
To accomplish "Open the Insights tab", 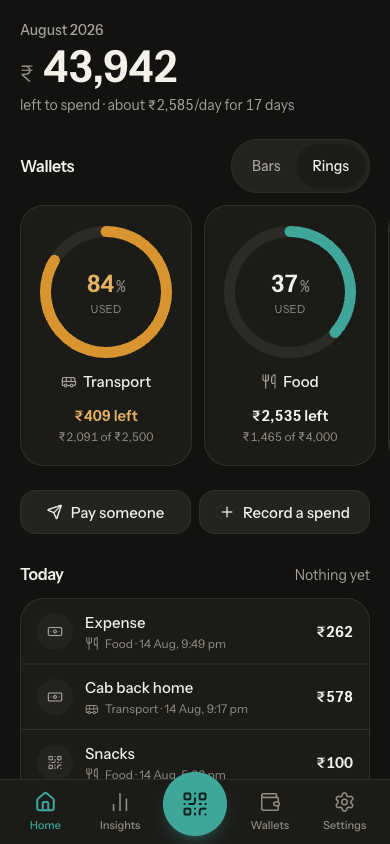I will click(120, 811).
